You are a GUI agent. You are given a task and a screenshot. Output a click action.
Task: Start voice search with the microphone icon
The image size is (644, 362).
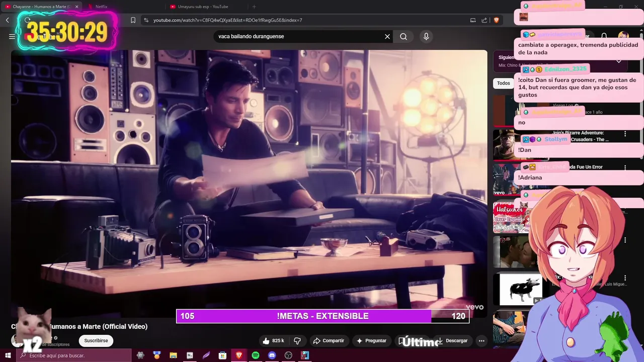pos(426,36)
